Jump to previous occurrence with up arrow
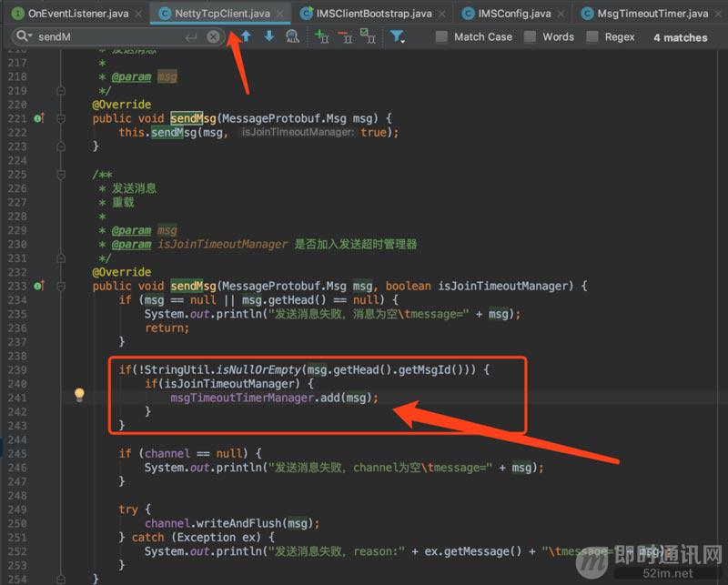This screenshot has width=728, height=585. tap(246, 36)
